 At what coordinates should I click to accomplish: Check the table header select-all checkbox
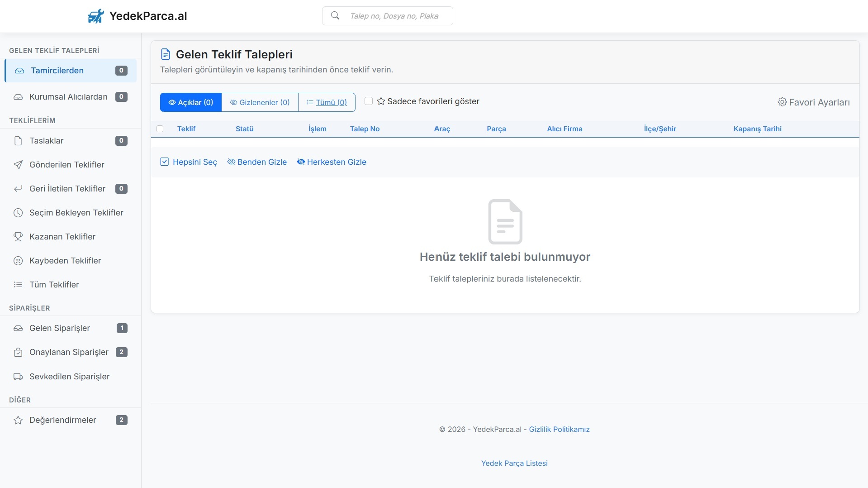(x=160, y=129)
